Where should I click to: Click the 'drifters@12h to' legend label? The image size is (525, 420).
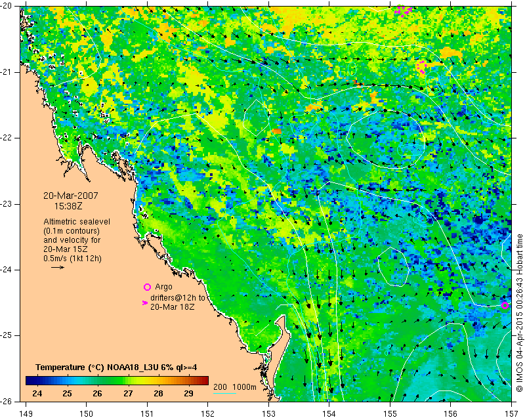point(177,298)
